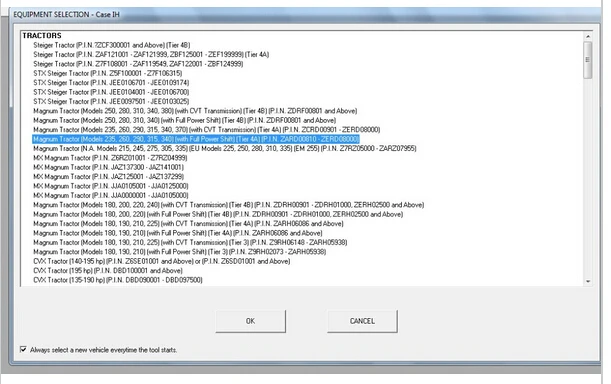611x384 pixels.
Task: Select Magnum N.A. Models 215, 245 row
Action: (x=225, y=149)
